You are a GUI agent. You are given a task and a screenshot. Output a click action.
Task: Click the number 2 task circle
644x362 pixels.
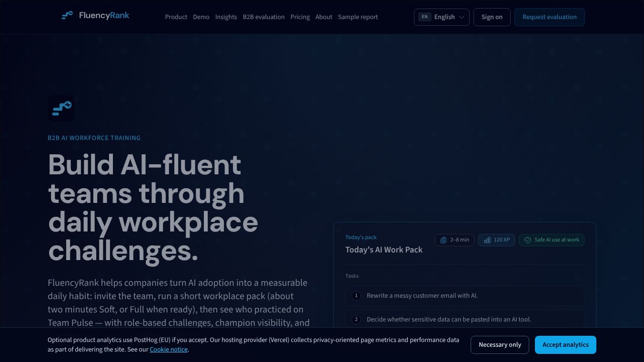coord(356,320)
